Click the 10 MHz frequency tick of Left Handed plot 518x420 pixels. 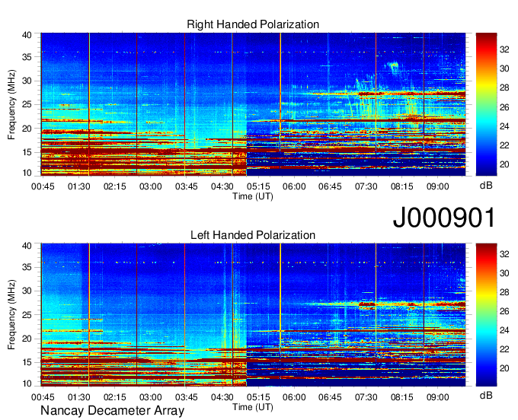27,383
